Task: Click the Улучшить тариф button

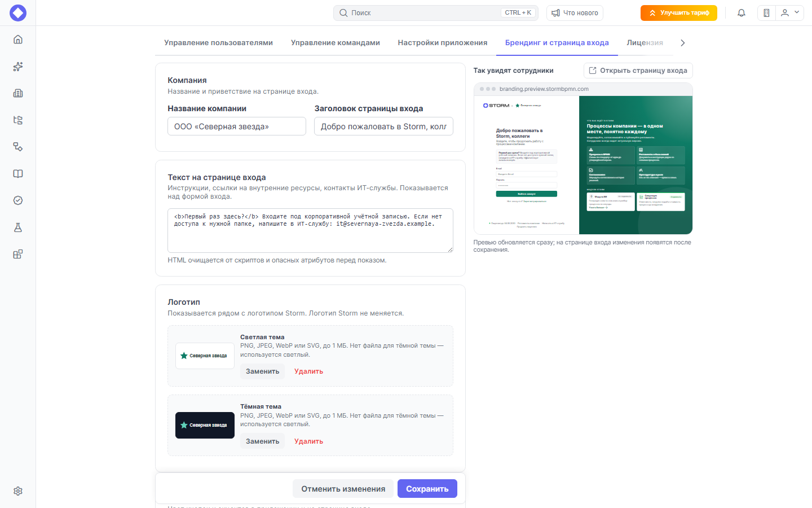Action: [679, 13]
